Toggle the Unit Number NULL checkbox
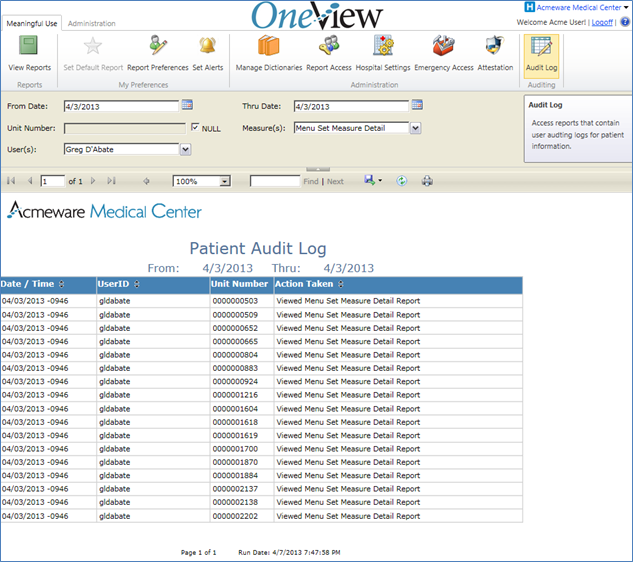The image size is (633, 562). 195,128
